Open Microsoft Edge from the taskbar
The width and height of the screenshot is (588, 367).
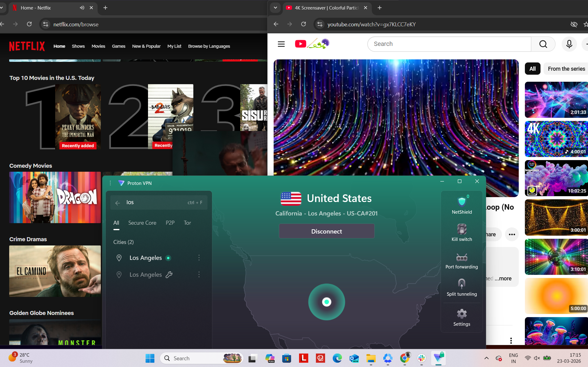[x=337, y=358]
